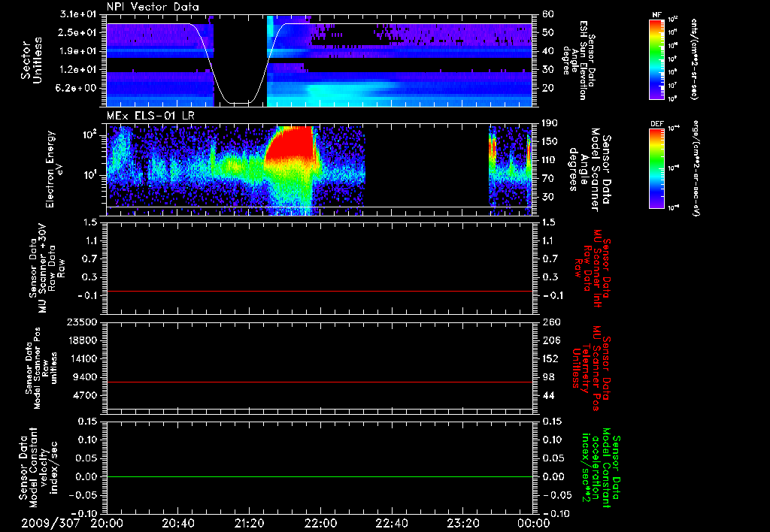The width and height of the screenshot is (770, 532).
Task: Select the red 'MU Scanner Pos Telemetry' label
Action: point(591,368)
